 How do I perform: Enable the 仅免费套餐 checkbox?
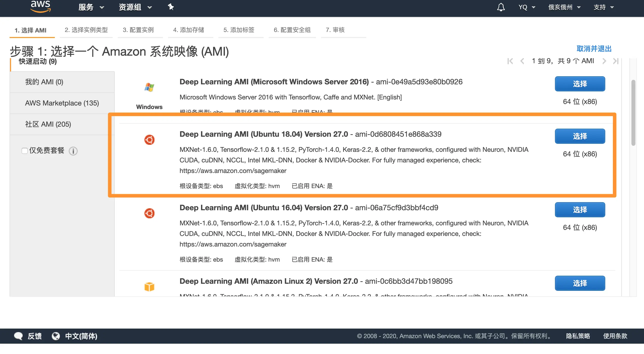(x=24, y=151)
